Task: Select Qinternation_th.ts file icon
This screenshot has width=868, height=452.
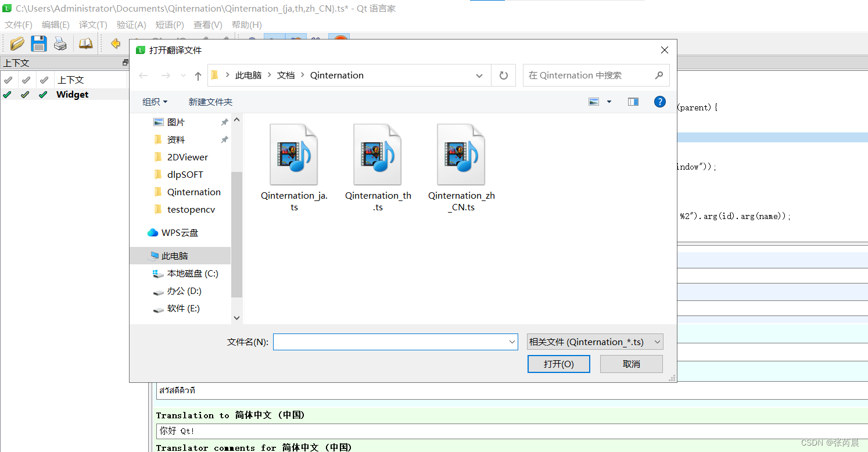Action: pos(378,155)
